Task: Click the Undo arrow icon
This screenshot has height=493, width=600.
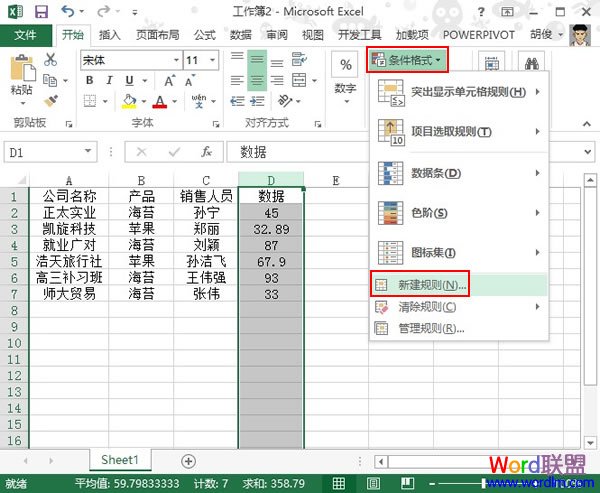Action: (68, 11)
